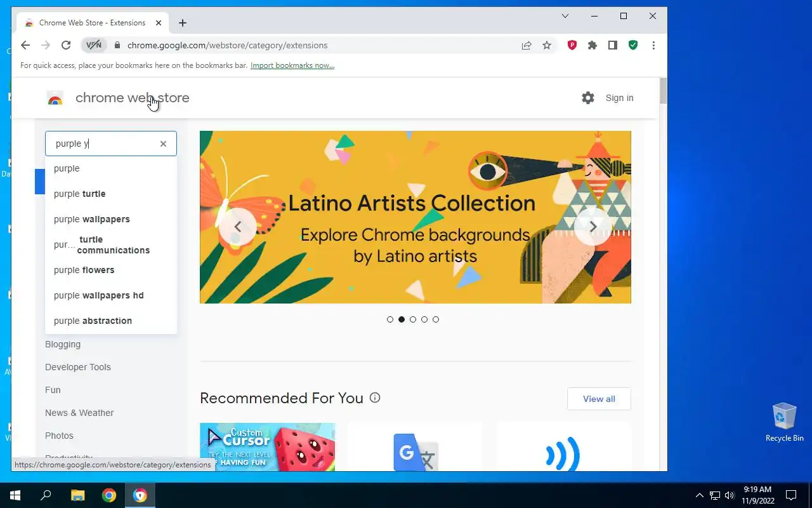This screenshot has height=508, width=812.
Task: Choose the 'purple' suggestion
Action: tap(111, 168)
